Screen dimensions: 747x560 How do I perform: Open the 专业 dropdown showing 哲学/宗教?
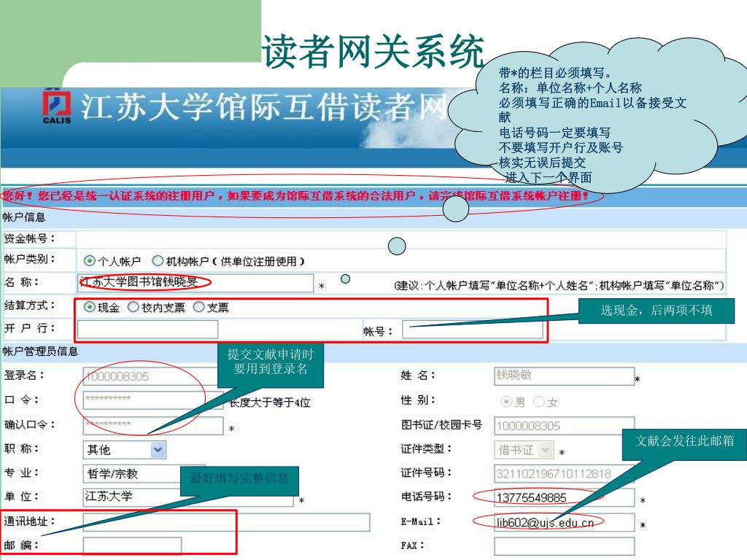coord(144,473)
